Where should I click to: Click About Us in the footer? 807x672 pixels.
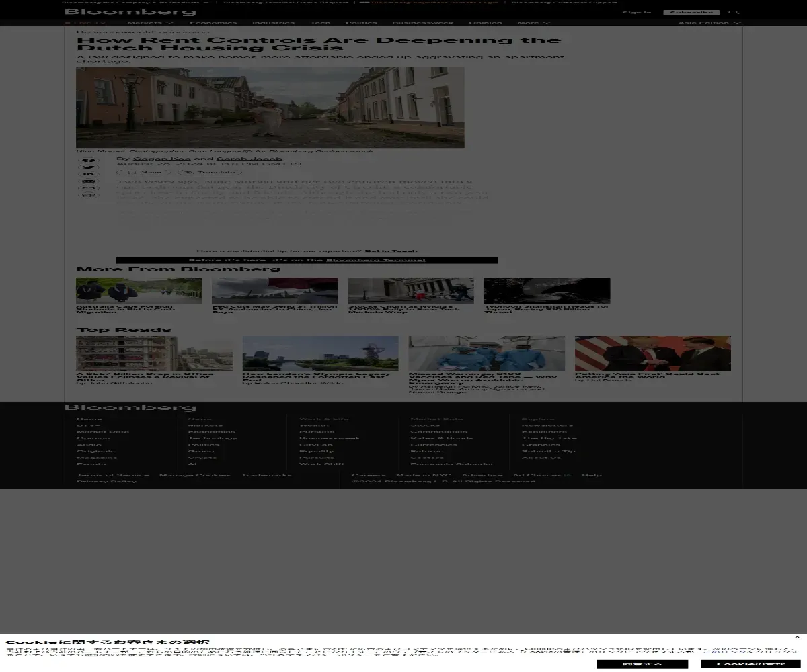click(x=541, y=458)
